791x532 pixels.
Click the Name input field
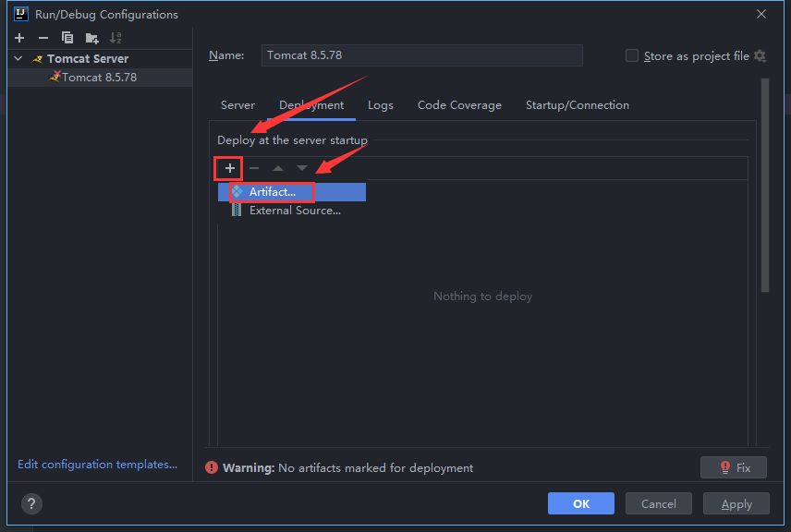[x=421, y=55]
